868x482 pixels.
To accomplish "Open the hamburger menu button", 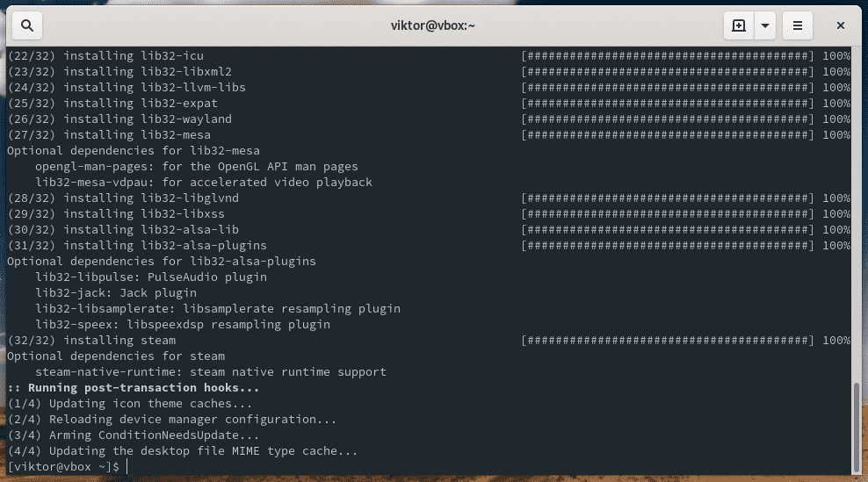I will point(798,25).
